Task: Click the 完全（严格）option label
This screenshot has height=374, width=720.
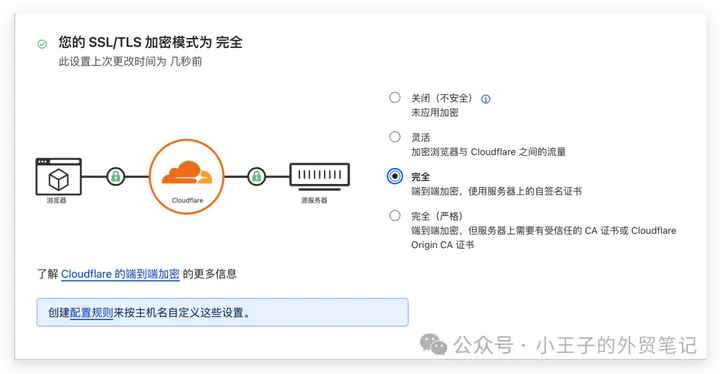Action: 437,216
